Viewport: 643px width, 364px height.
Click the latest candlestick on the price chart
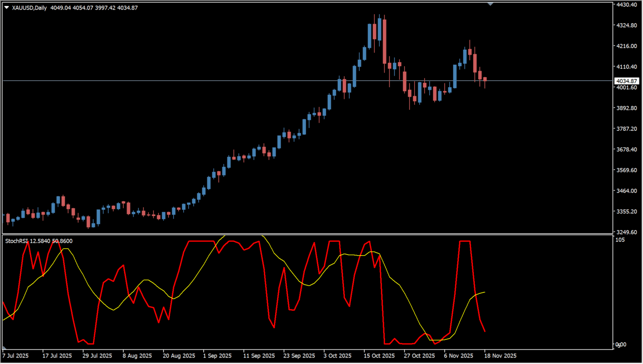[x=485, y=80]
